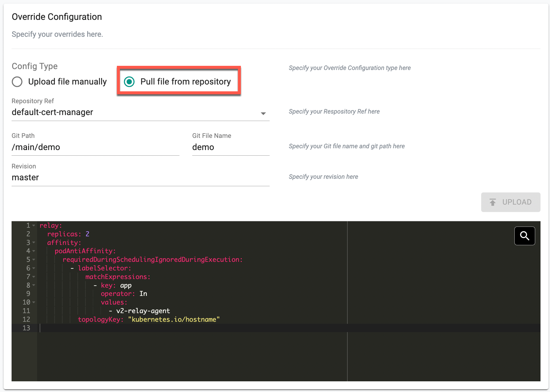The image size is (550, 392).
Task: Select Pull file from repository option
Action: 129,82
